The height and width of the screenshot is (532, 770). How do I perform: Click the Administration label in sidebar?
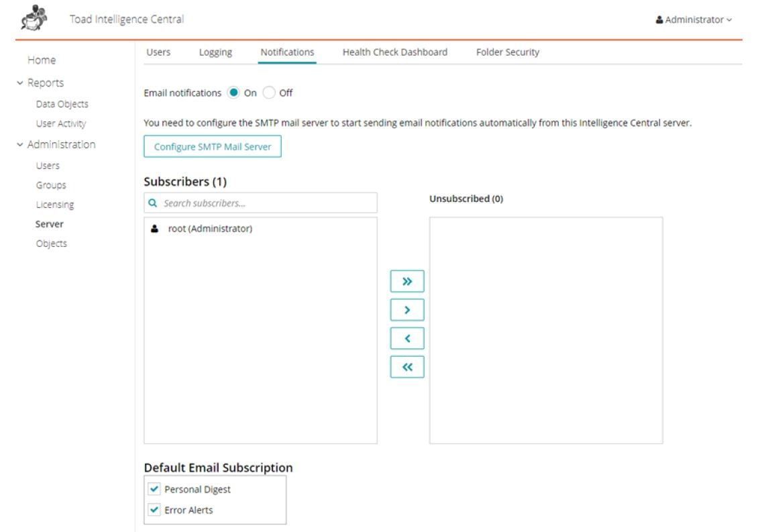point(62,144)
